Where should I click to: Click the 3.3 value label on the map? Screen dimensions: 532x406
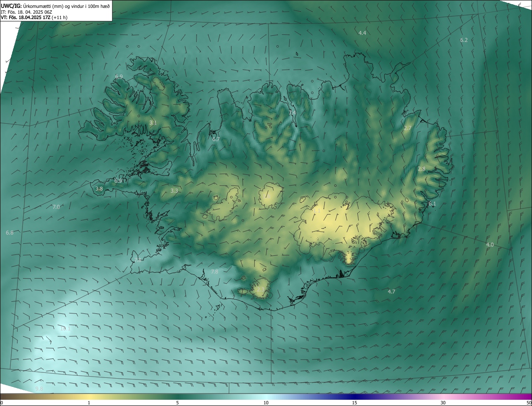pyautogui.click(x=174, y=191)
